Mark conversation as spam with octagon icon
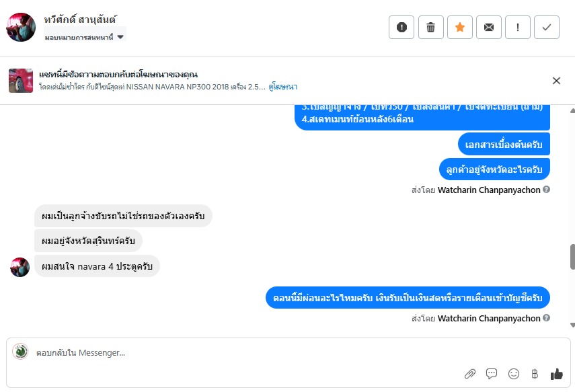This screenshot has height=392, width=575. tap(401, 28)
